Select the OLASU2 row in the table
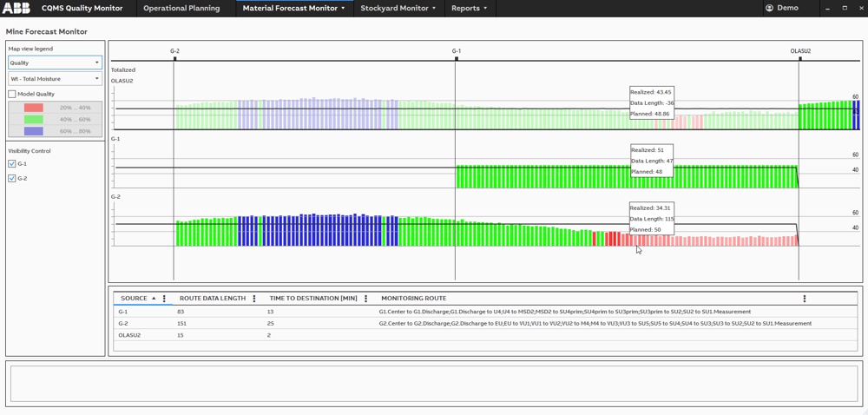 130,335
